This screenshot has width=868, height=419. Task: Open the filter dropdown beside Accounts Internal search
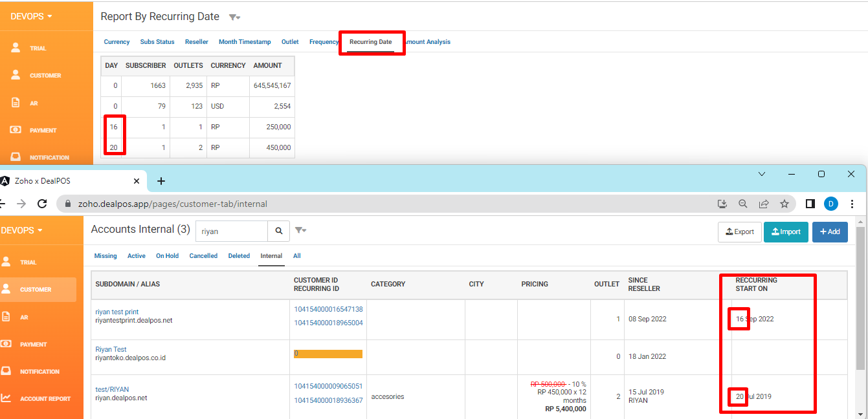(300, 230)
